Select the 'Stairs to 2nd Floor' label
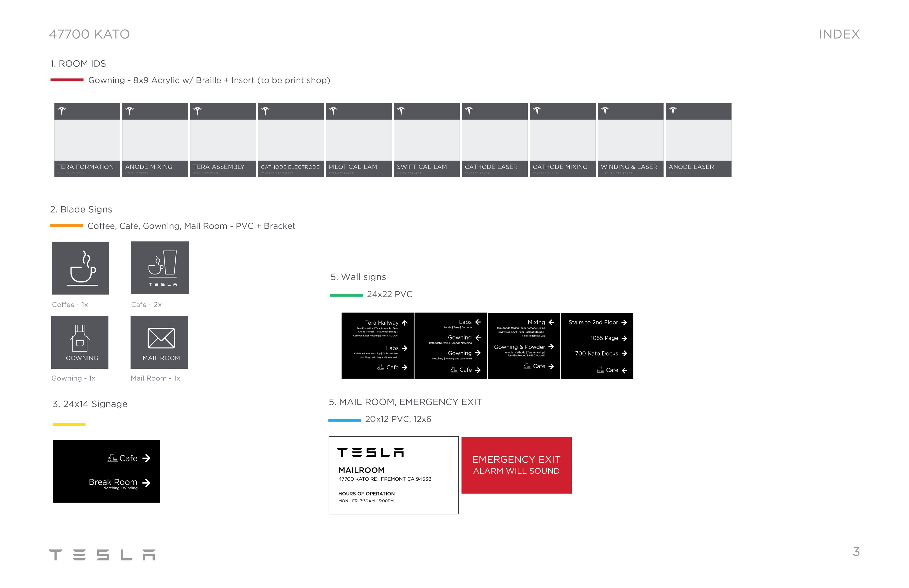 593,323
